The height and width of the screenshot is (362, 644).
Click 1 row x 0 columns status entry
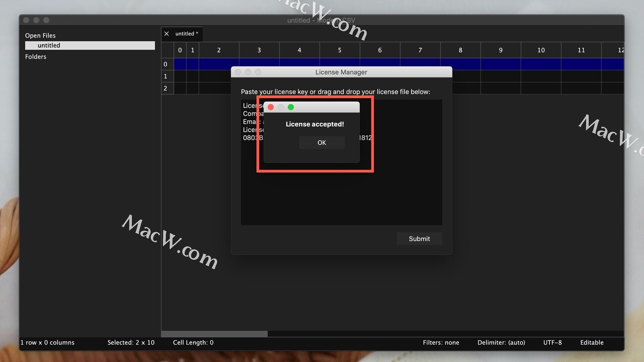[x=47, y=343]
